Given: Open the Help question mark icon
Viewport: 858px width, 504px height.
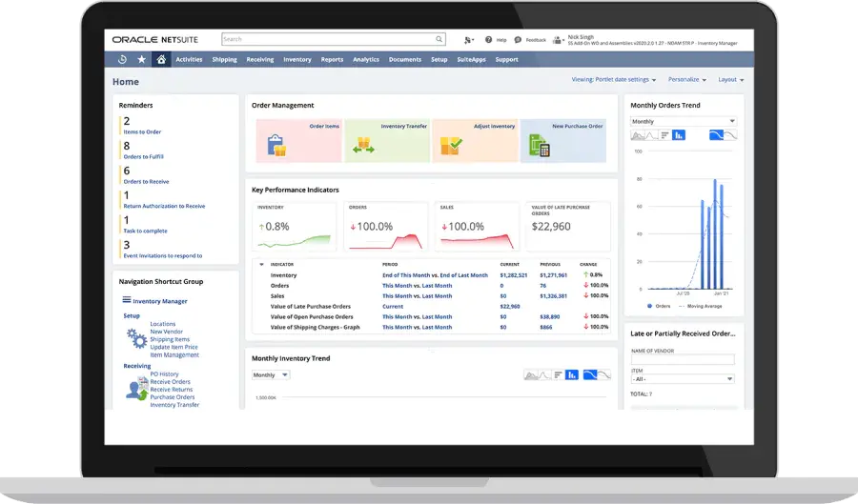Looking at the screenshot, I should [x=489, y=40].
